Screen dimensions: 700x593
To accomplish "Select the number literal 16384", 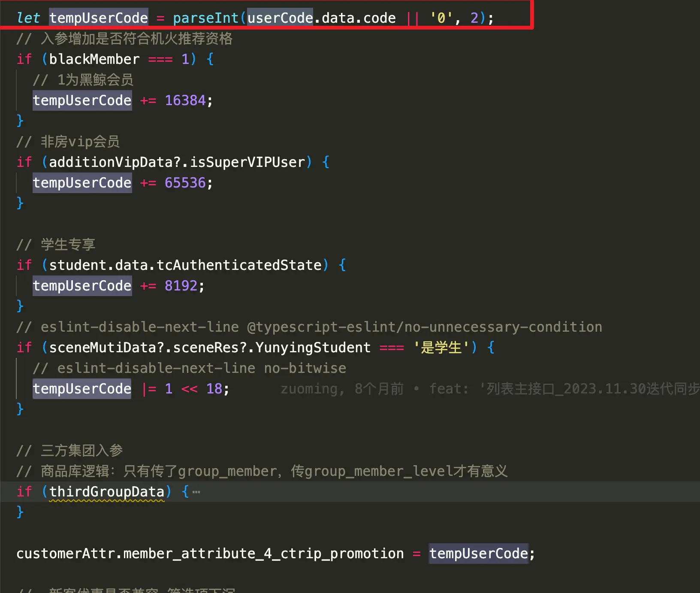I will pos(184,100).
